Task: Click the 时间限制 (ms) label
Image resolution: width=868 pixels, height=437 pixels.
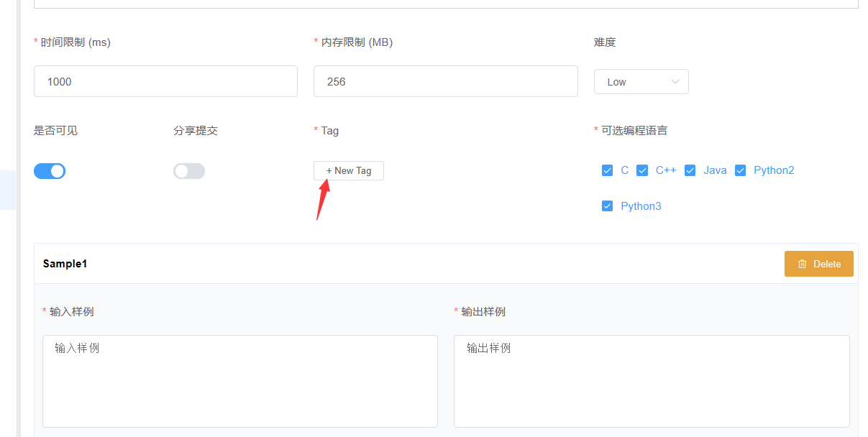Action: click(76, 42)
